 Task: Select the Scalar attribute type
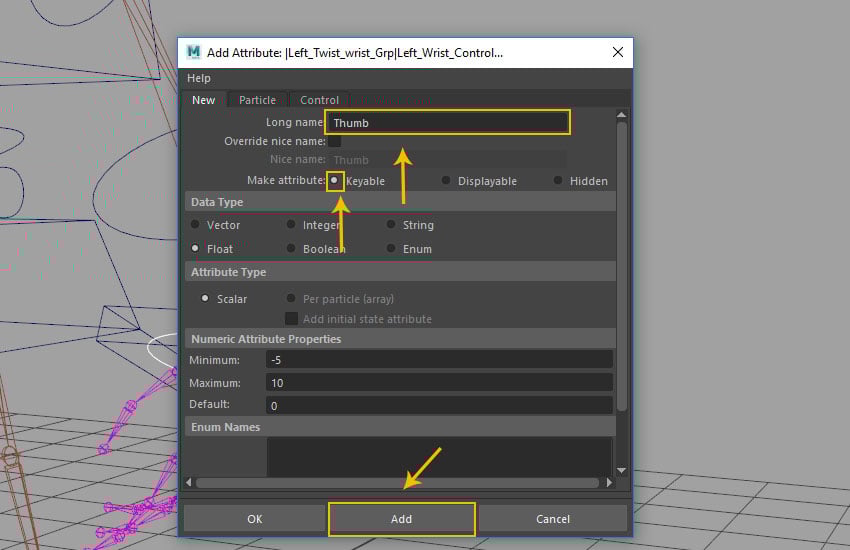(x=205, y=298)
